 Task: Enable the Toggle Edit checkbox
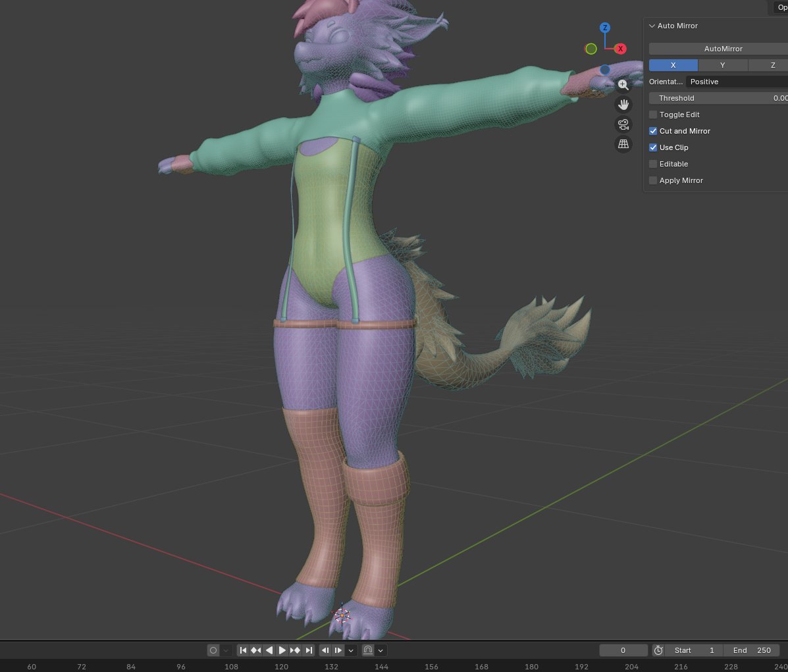pos(653,115)
